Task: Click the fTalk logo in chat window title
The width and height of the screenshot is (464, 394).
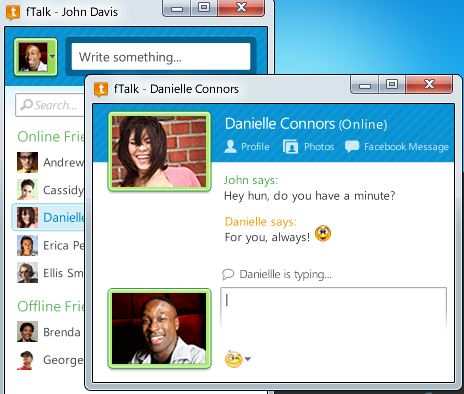Action: pos(101,89)
